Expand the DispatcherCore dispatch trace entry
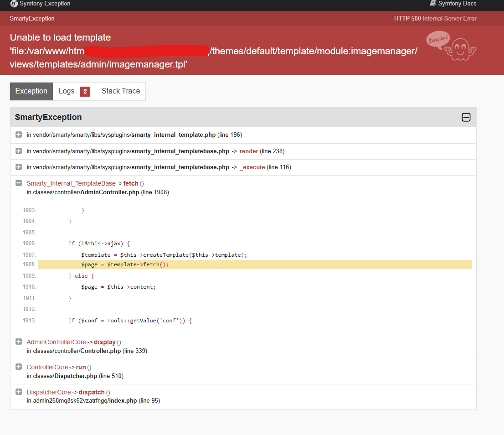Image resolution: width=504 pixels, height=435 pixels. coord(19,392)
